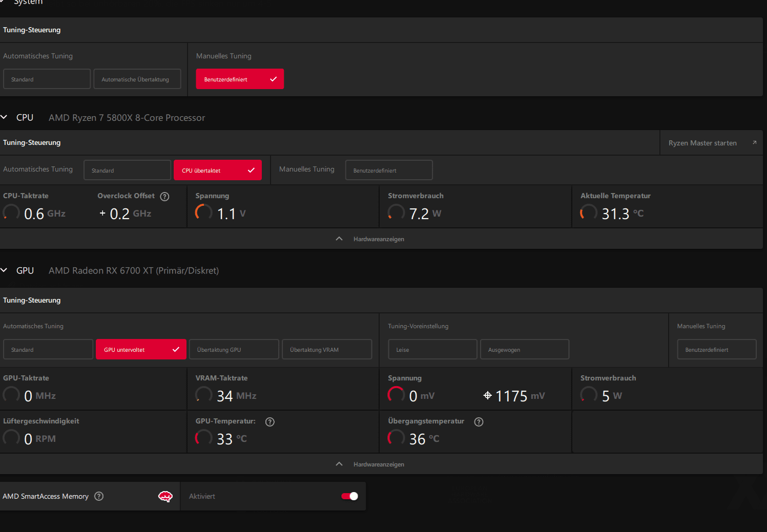Click external link arrow on Ryzen Master starten

(754, 143)
